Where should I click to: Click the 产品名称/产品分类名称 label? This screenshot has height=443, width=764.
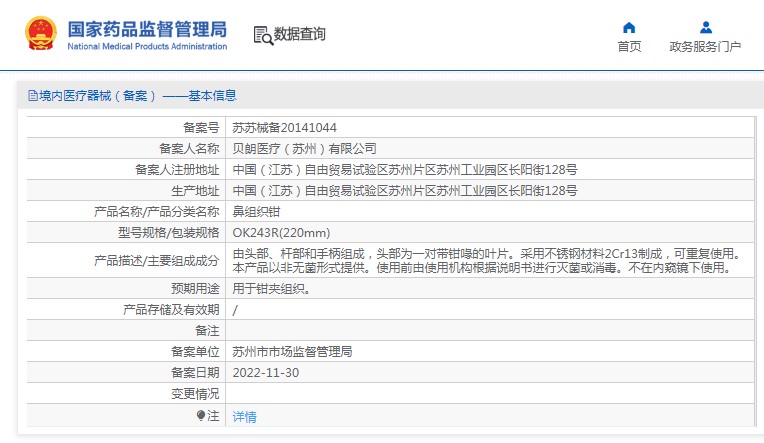[x=157, y=212]
